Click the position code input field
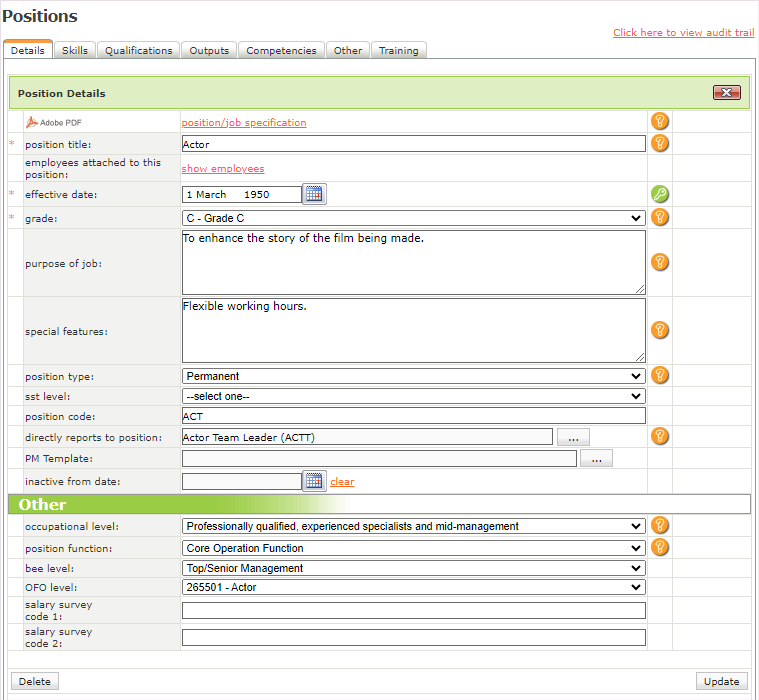The image size is (759, 700). click(413, 416)
